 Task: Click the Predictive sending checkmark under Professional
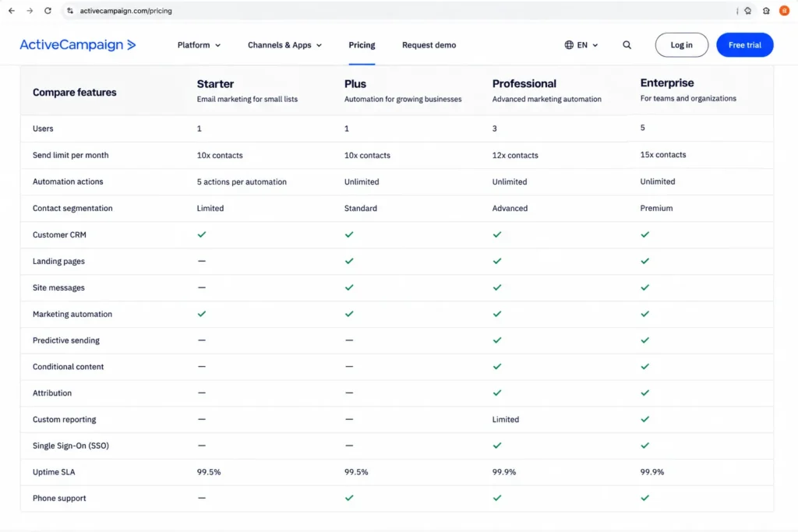click(497, 340)
